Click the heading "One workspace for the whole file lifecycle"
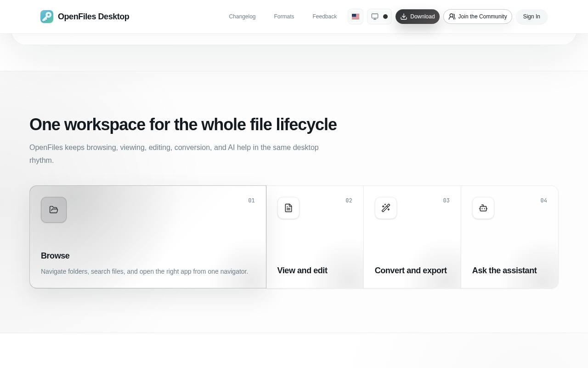Screen dimensions: 588x368 click(183, 125)
